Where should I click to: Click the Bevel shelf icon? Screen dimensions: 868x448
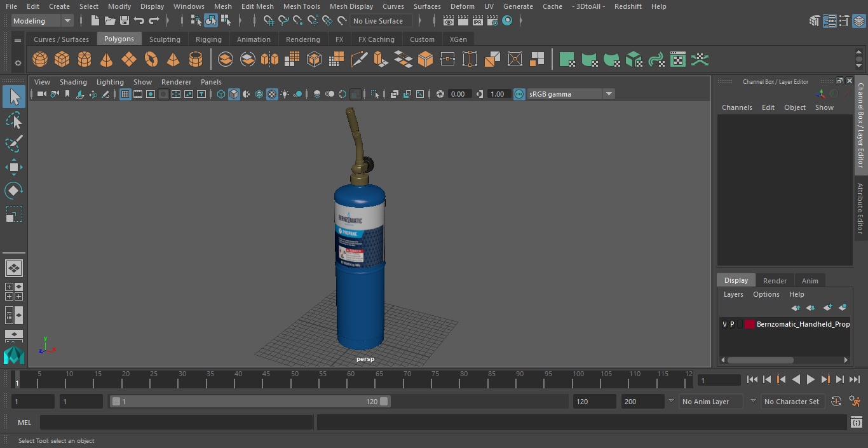coord(425,60)
